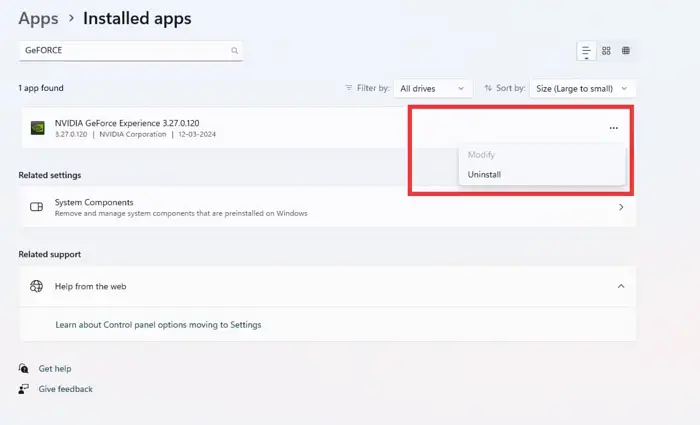
Task: Click the Get help link
Action: 55,368
